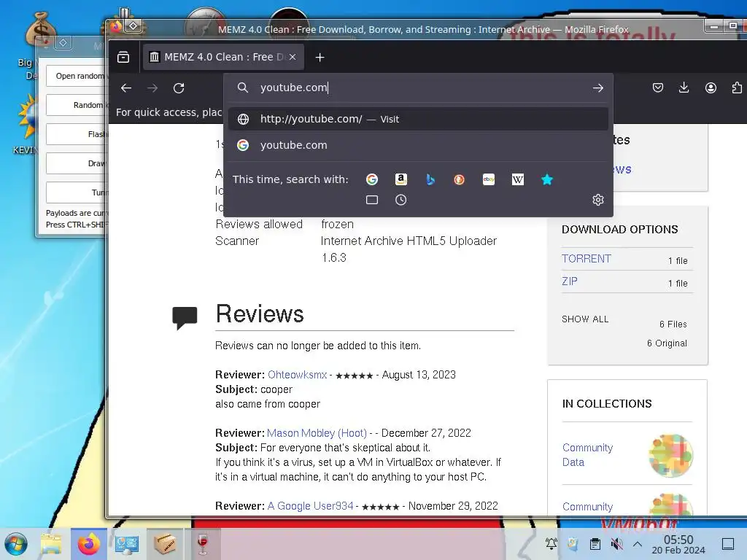Select the Google youtube.com search suggestion
The width and height of the screenshot is (747, 560).
418,145
